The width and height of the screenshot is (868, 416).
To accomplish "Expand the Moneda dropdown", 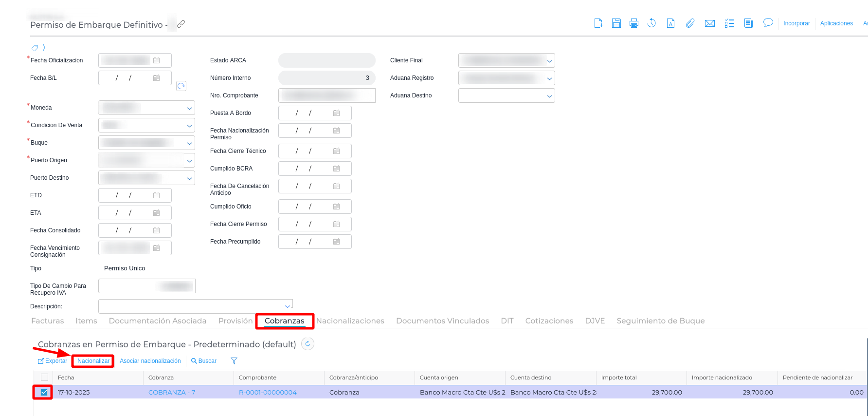I will click(189, 108).
